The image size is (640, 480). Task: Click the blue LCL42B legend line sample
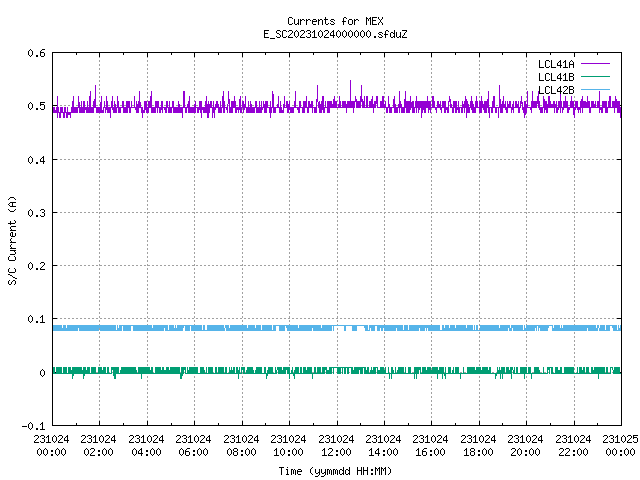pos(595,89)
